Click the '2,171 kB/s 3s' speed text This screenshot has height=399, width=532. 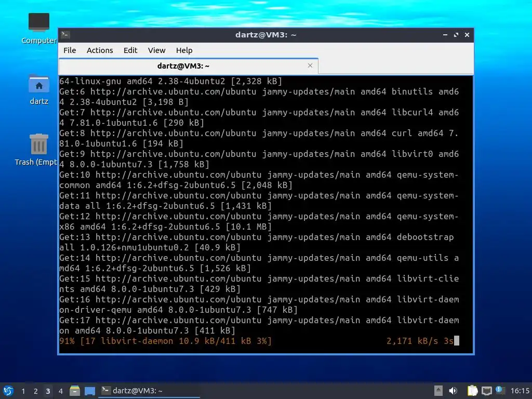420,341
